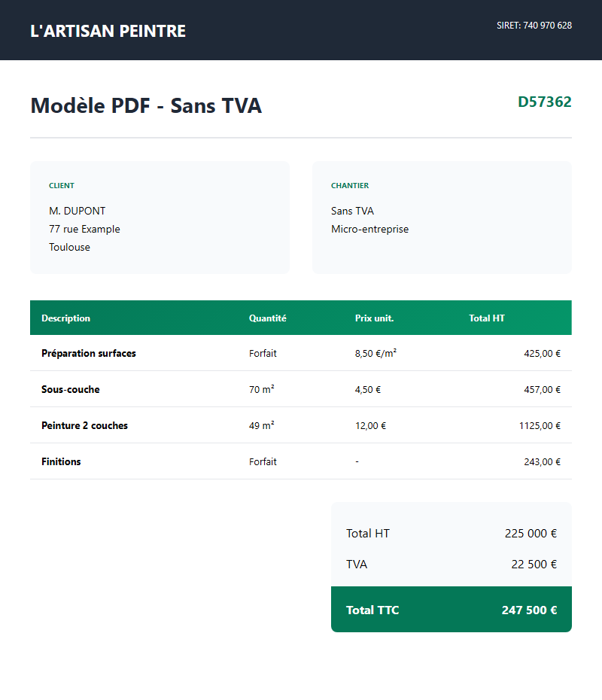Select Micro-entreprise in the chantier card
This screenshot has width=602, height=700.
pos(369,229)
